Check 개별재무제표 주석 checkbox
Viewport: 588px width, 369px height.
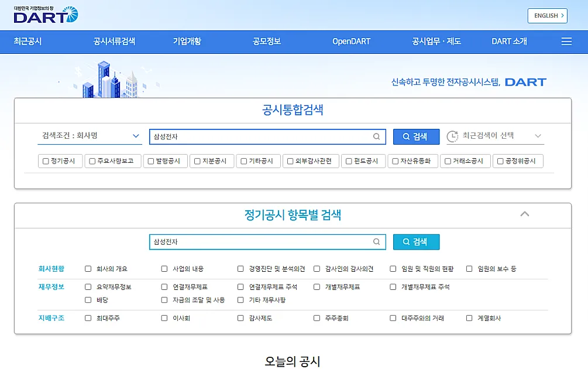click(393, 287)
